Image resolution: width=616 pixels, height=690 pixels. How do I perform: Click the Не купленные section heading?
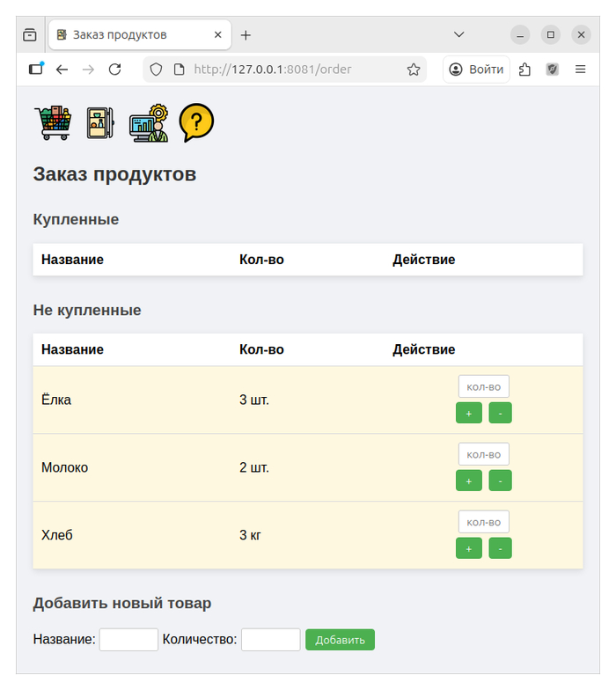tap(87, 310)
